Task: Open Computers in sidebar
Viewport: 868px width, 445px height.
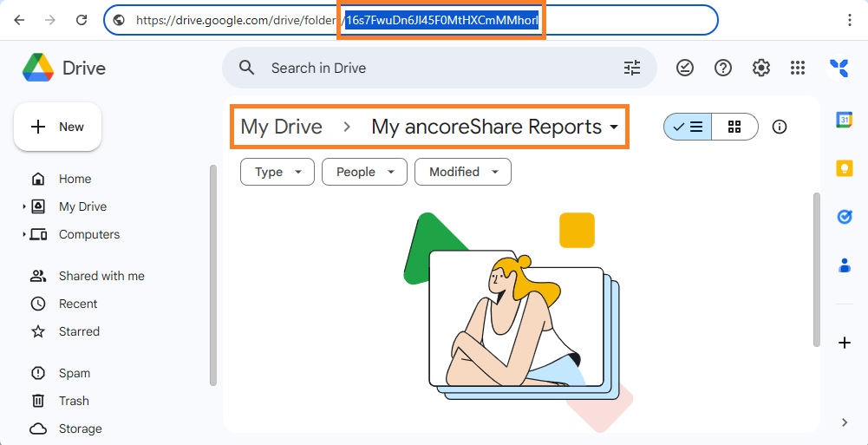Action: click(x=89, y=235)
